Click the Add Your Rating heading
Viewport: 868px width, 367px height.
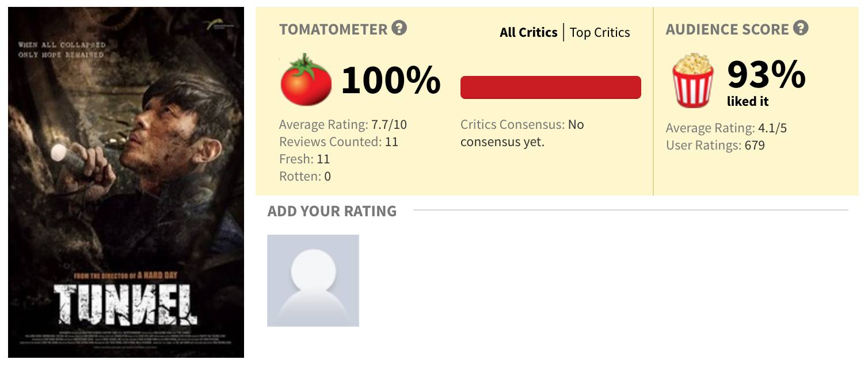332,211
